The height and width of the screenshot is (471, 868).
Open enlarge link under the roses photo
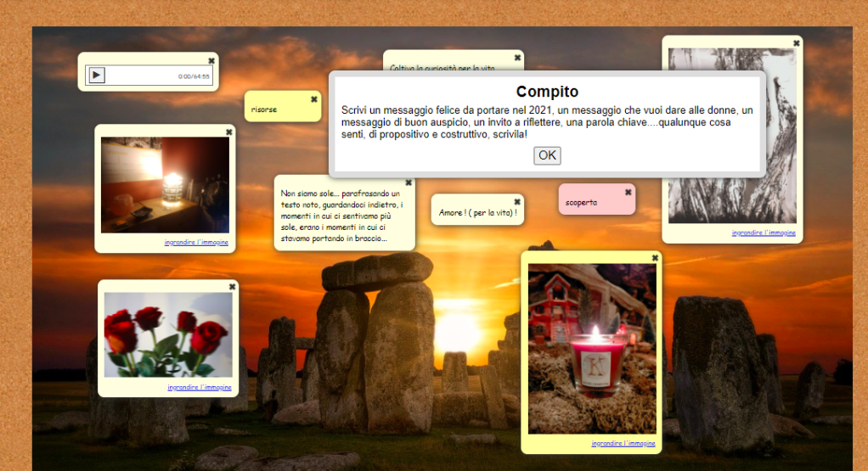click(x=200, y=387)
